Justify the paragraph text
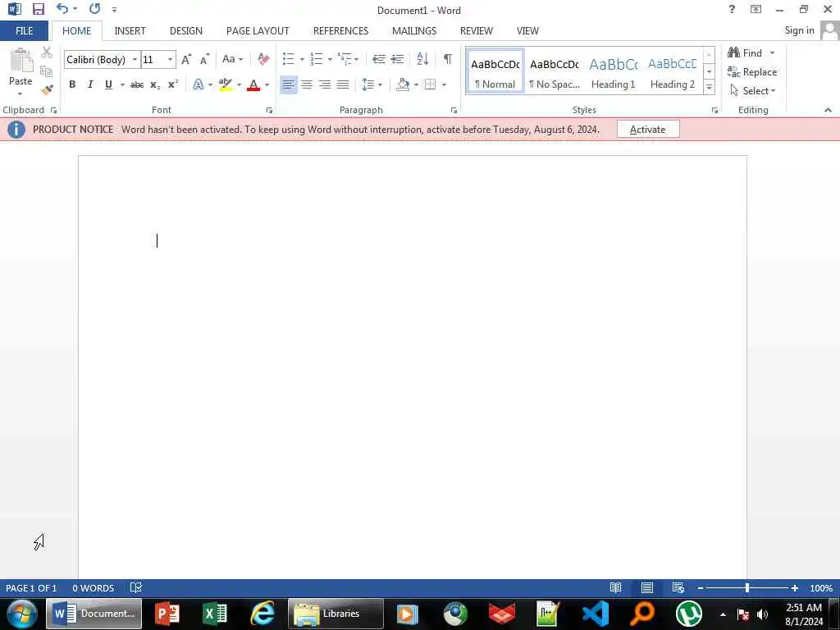The height and width of the screenshot is (630, 840). [x=343, y=84]
